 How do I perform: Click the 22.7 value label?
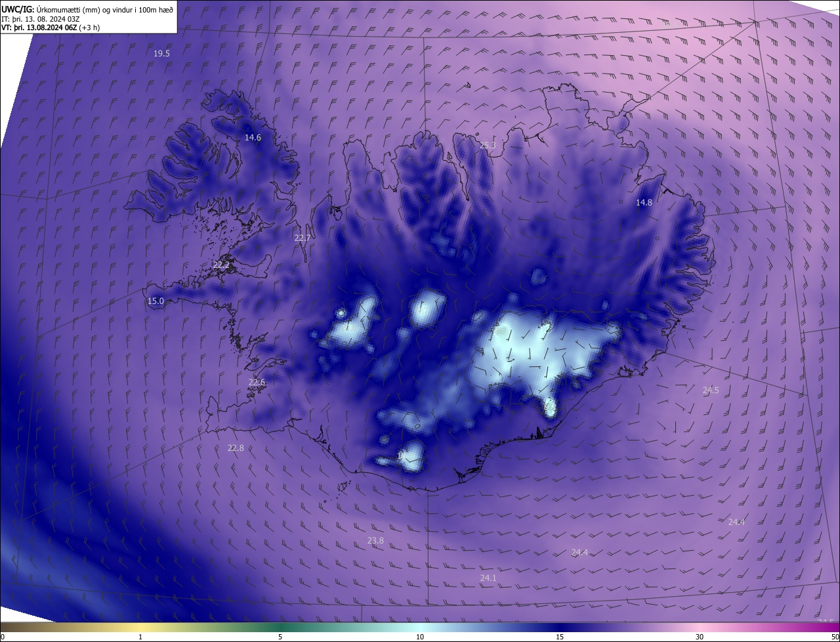click(302, 238)
